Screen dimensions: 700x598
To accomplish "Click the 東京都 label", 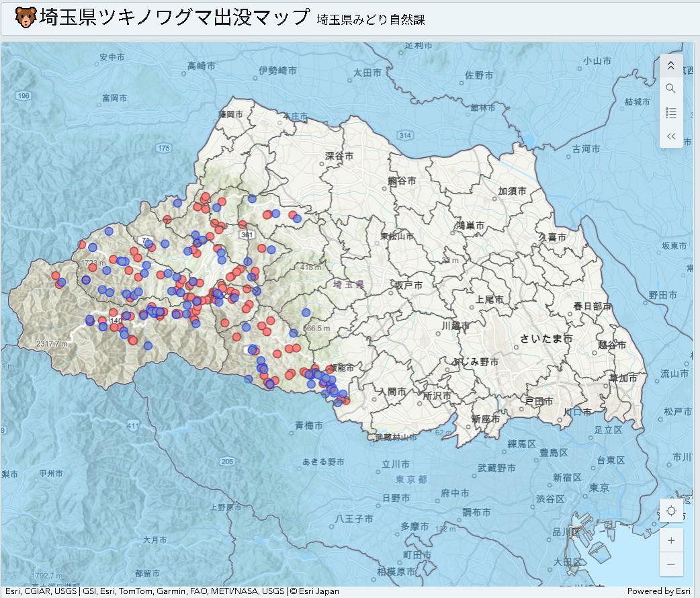I will [x=411, y=480].
